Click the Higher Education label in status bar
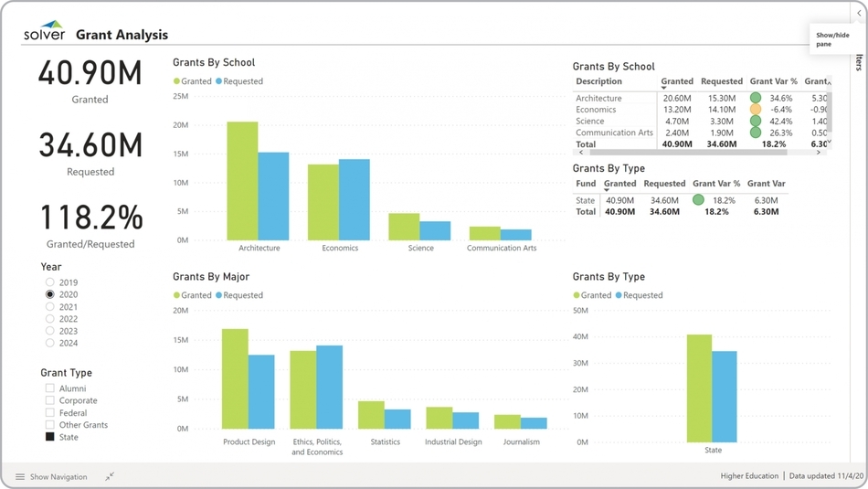868x489 pixels. pos(749,476)
